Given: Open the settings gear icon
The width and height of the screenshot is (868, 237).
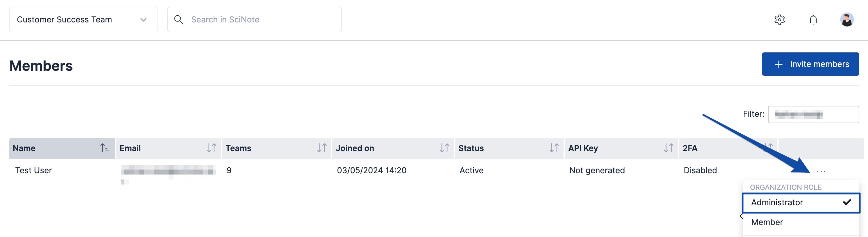Looking at the screenshot, I should point(779,20).
